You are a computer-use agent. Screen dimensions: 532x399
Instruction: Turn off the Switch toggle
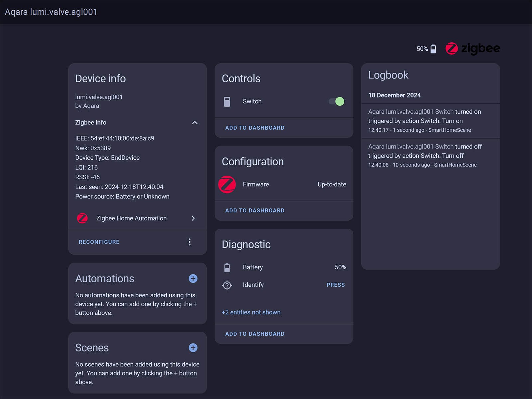[x=336, y=101]
